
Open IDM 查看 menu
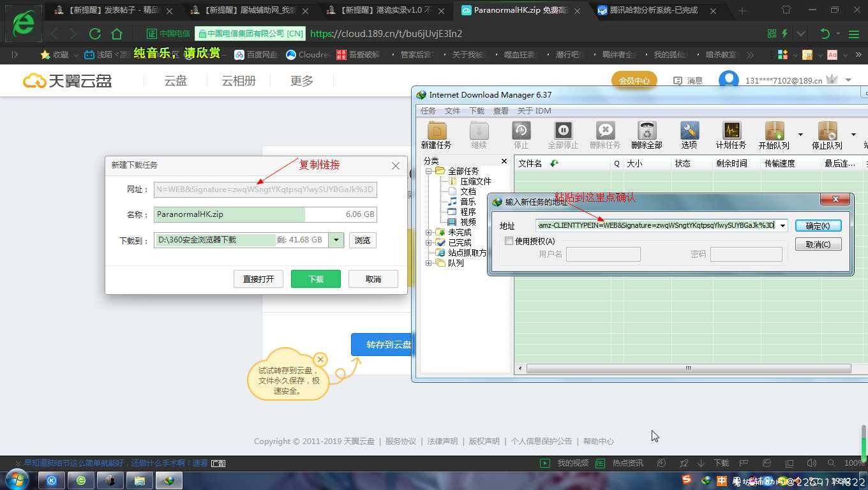[x=501, y=111]
